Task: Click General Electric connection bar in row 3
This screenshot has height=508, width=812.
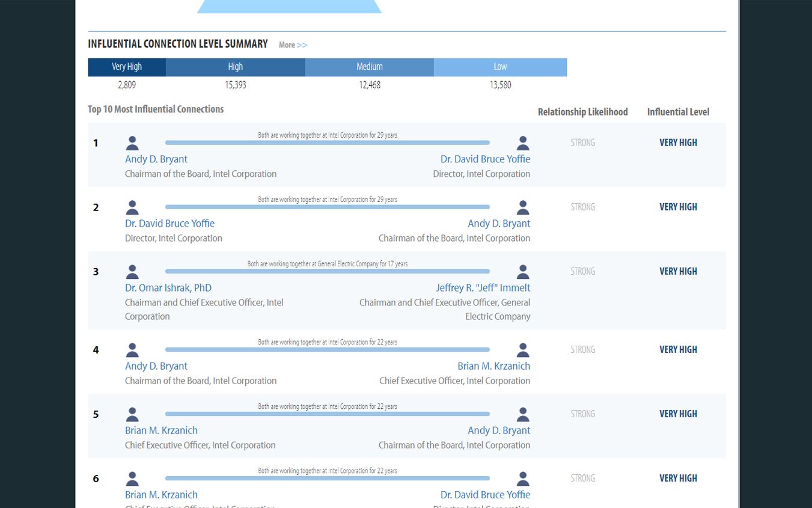Action: click(328, 271)
